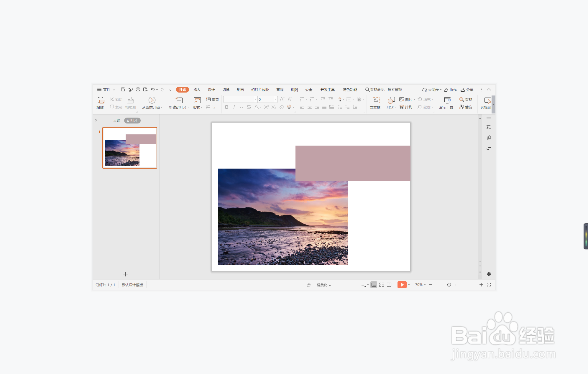Viewport: 588px width, 374px height.
Task: Expand the replace (替换) dropdown
Action: 474,107
